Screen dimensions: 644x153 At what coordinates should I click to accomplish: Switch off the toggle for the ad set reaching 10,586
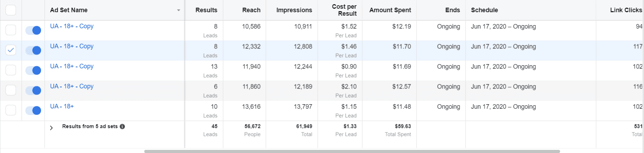tap(33, 30)
